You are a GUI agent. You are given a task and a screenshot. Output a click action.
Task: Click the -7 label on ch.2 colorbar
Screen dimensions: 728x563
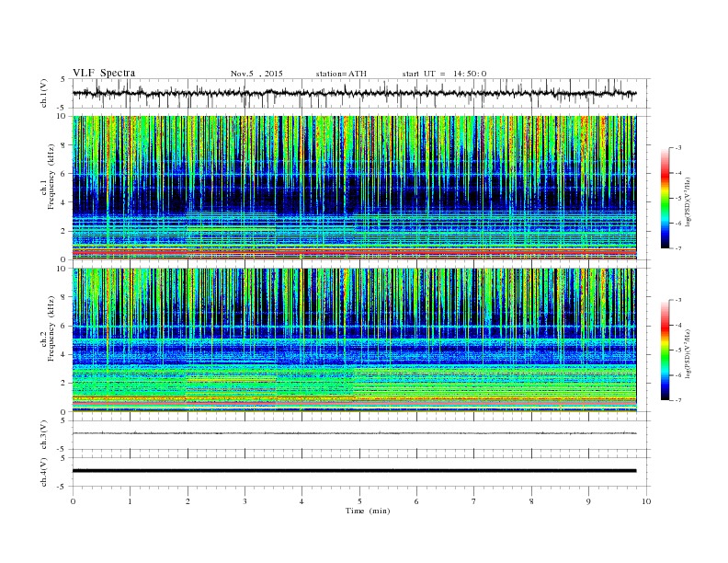click(x=677, y=400)
